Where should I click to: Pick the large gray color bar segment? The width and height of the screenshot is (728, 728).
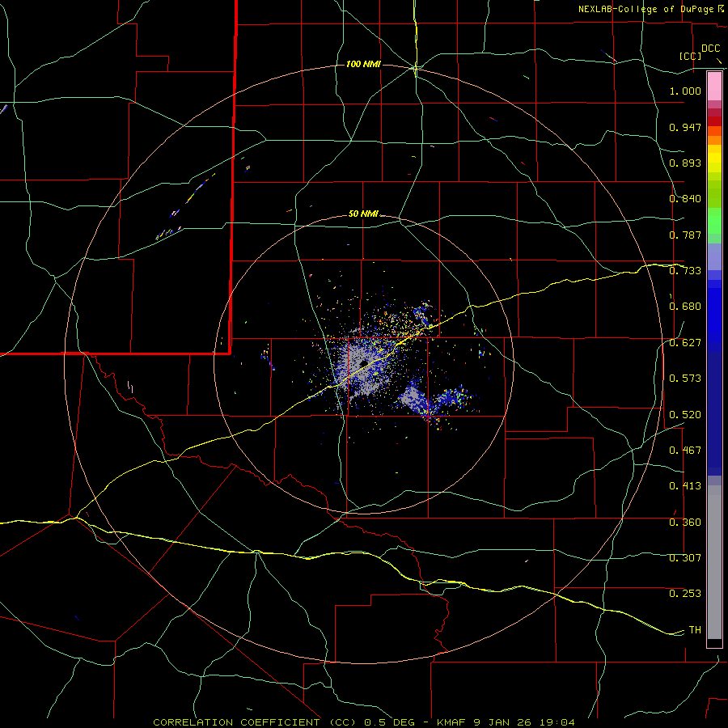point(714,562)
